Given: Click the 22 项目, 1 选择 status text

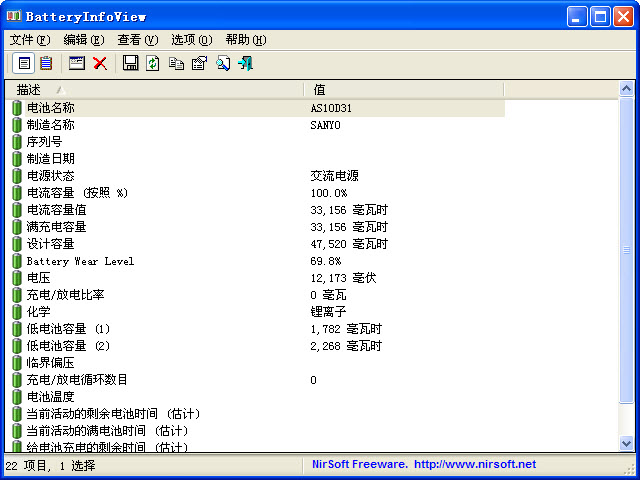Looking at the screenshot, I should pos(51,466).
